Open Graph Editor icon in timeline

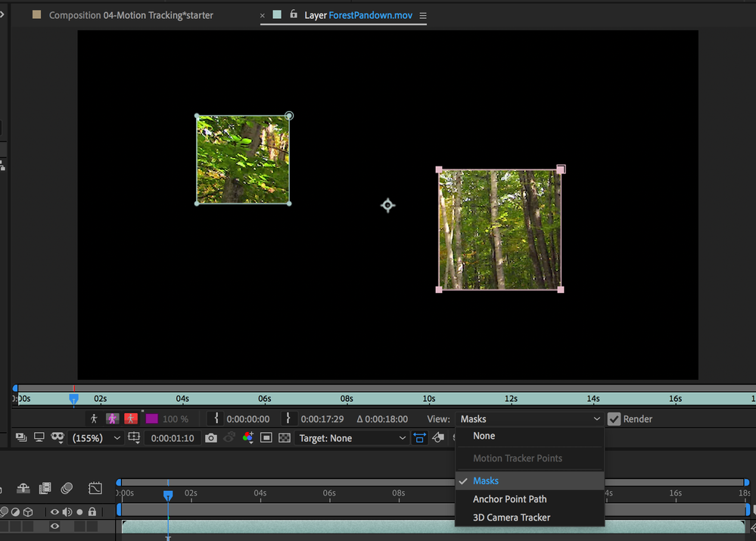pyautogui.click(x=95, y=488)
